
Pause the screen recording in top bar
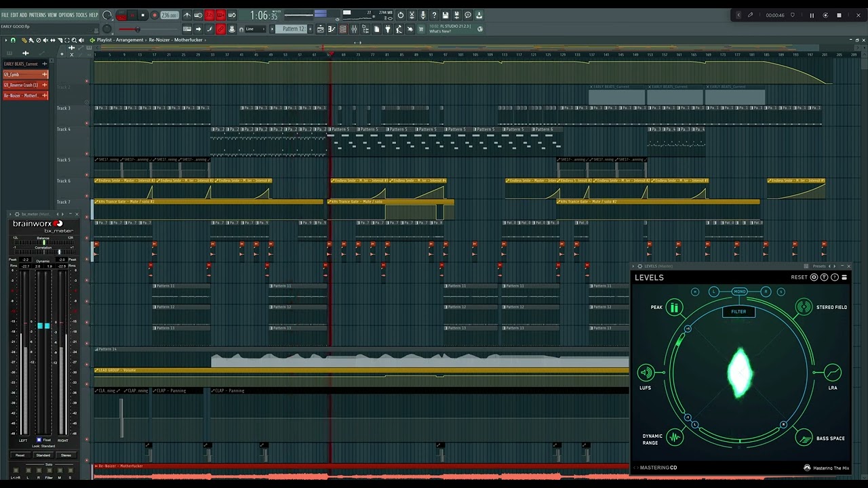[812, 15]
